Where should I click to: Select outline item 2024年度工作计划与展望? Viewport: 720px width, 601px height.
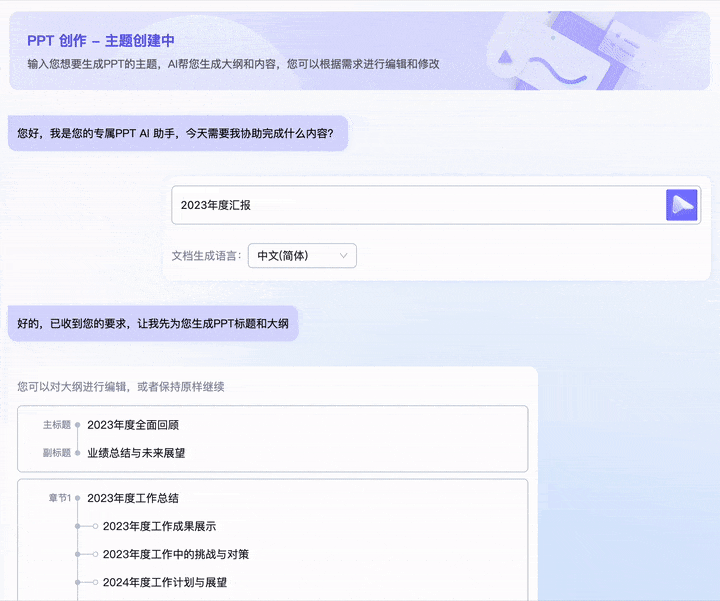pyautogui.click(x=165, y=583)
